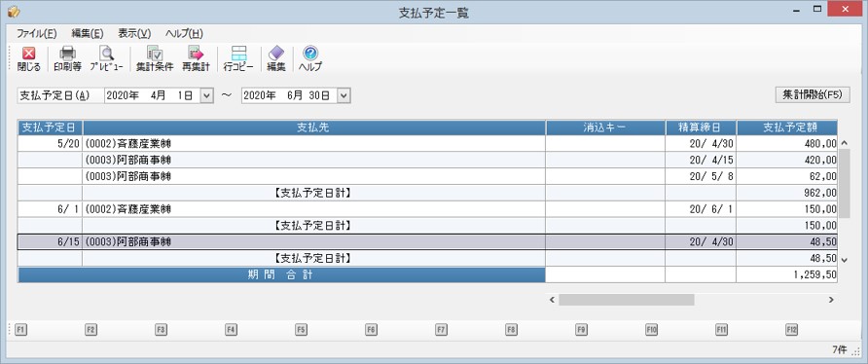
Task: Click the app icon in title bar
Action: [x=14, y=12]
